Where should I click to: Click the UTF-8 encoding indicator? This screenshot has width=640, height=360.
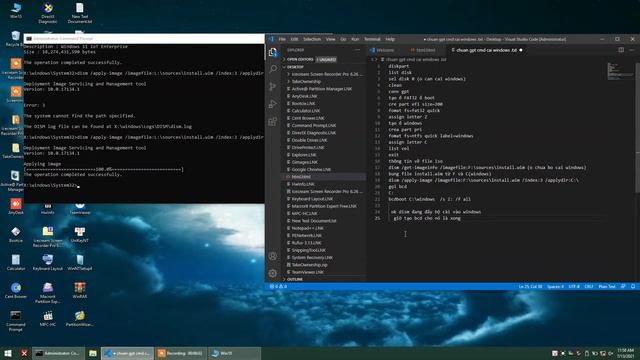(574, 287)
